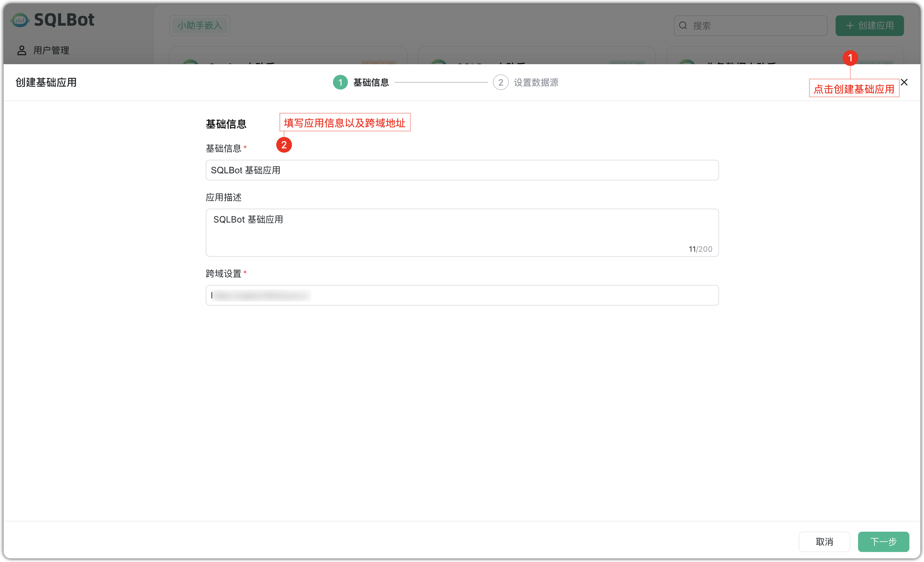924x562 pixels.
Task: Close the 创建基础应用 dialog
Action: click(904, 82)
